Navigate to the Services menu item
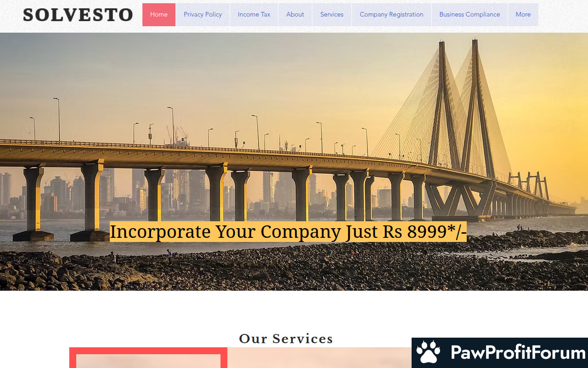 332,15
